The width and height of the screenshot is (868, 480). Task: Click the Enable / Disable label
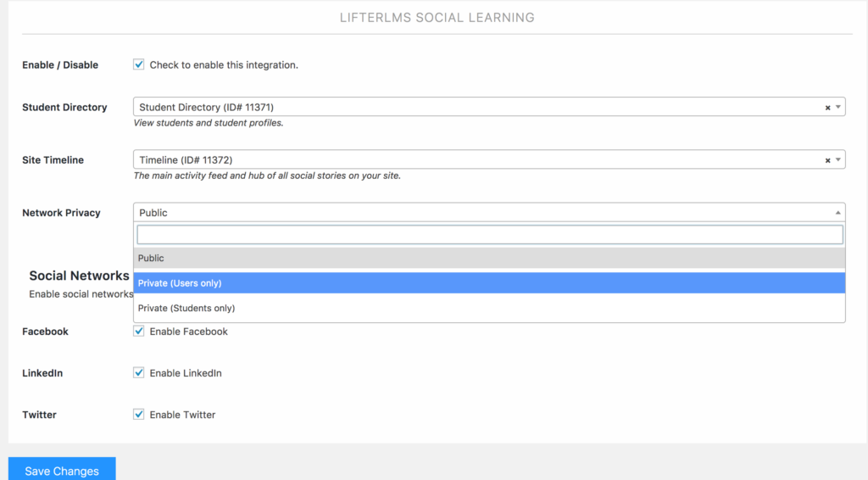pyautogui.click(x=60, y=64)
